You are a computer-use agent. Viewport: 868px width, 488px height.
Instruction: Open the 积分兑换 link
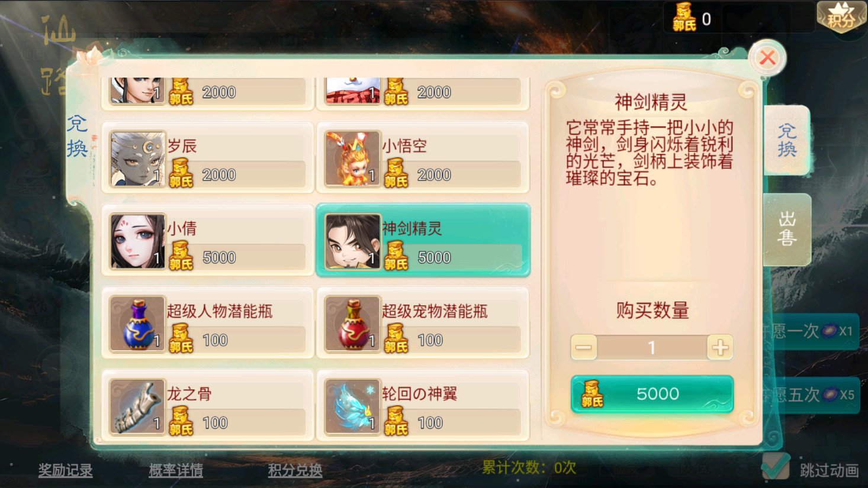click(x=295, y=470)
